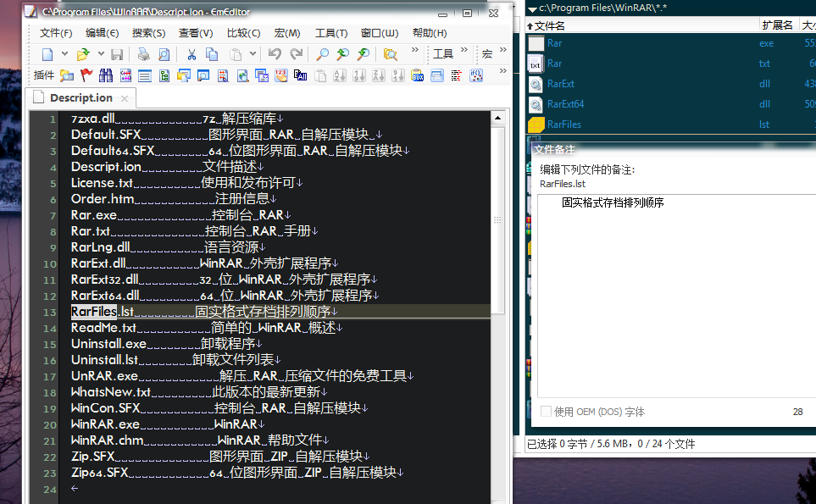Open the Word Count 123 plugin icon

click(281, 76)
